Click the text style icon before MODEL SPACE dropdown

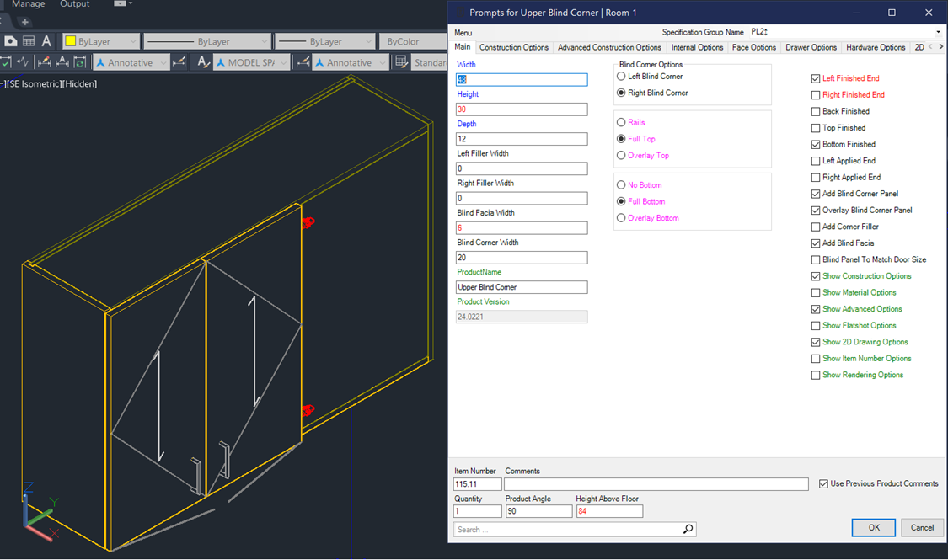coord(203,62)
